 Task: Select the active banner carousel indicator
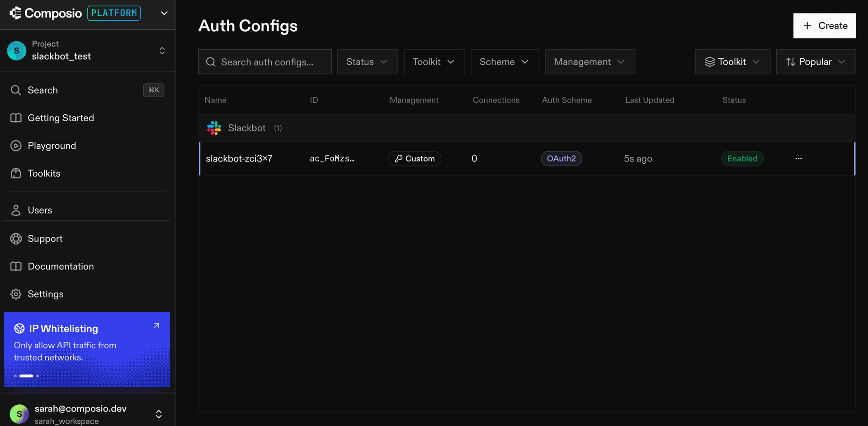pyautogui.click(x=26, y=376)
